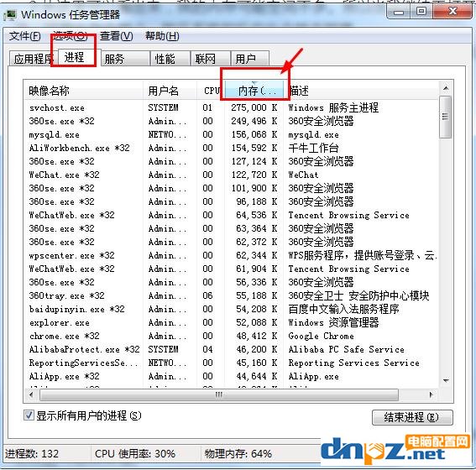Open the 查看(V) menu
Viewport: 476px width, 470px height.
pos(116,36)
